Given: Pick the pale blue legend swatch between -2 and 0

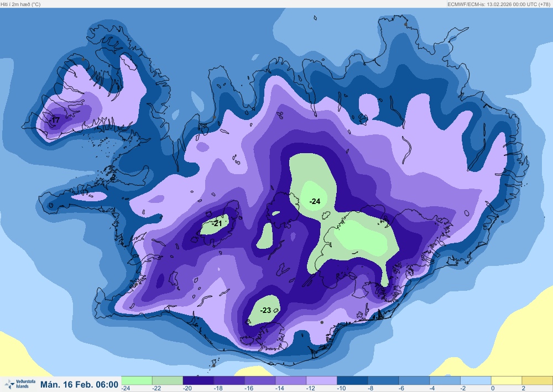Looking at the screenshot, I should [476, 380].
